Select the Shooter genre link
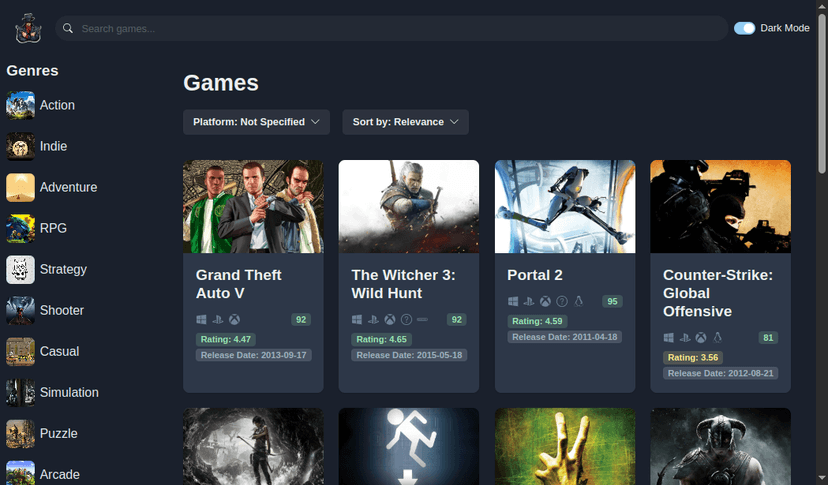The image size is (828, 485). [62, 311]
